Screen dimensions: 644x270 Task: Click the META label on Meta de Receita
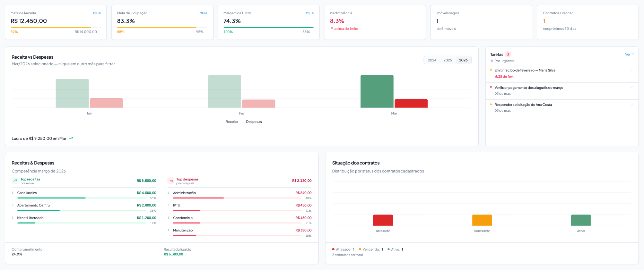[97, 13]
